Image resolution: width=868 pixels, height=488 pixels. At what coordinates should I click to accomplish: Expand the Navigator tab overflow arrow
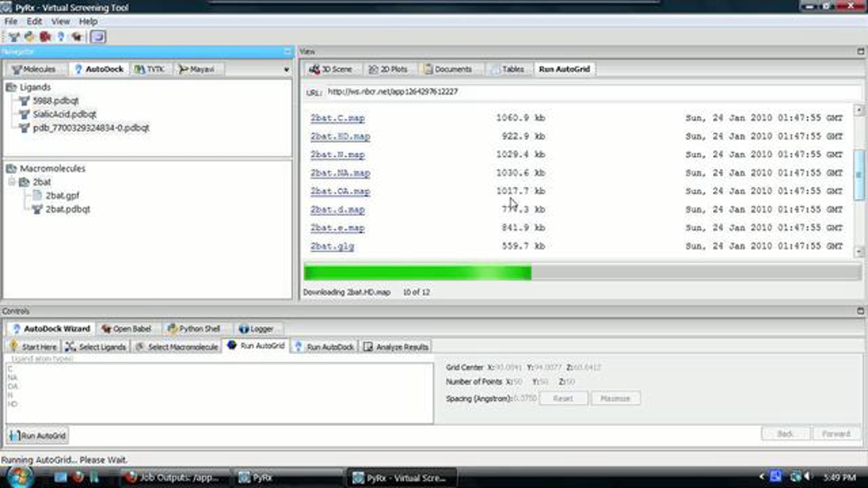(x=286, y=69)
